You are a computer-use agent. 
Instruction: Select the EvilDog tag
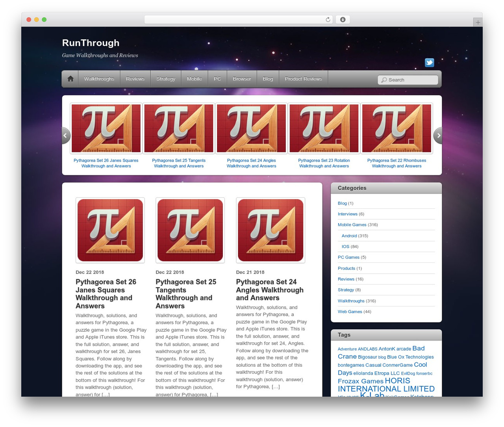408,373
